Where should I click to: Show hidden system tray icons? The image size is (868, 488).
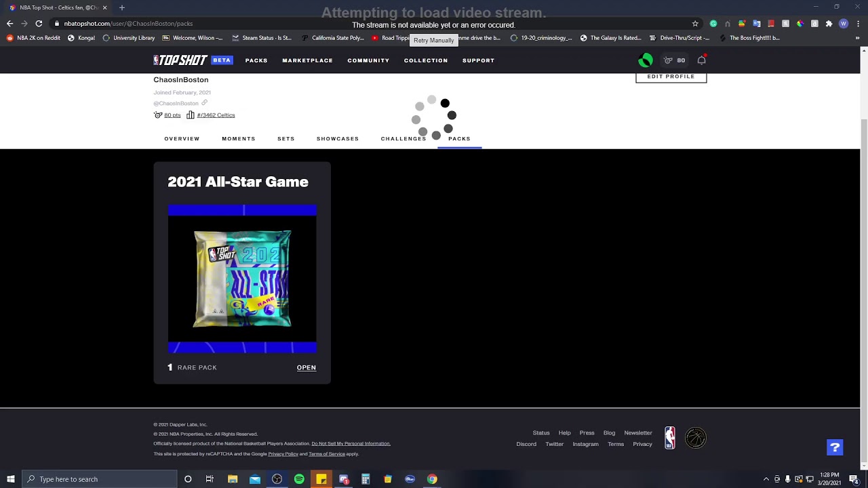point(766,479)
